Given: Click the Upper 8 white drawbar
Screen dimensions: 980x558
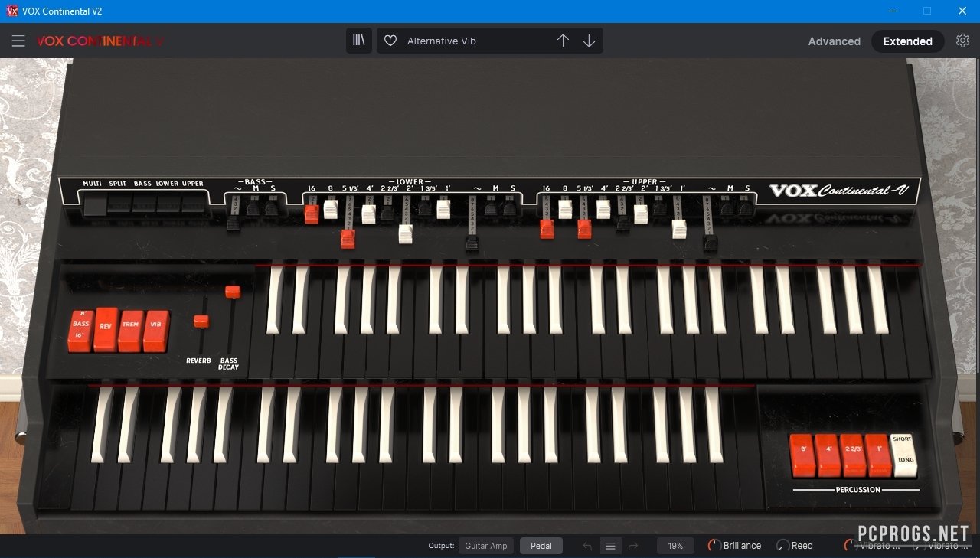Looking at the screenshot, I should pyautogui.click(x=565, y=209).
